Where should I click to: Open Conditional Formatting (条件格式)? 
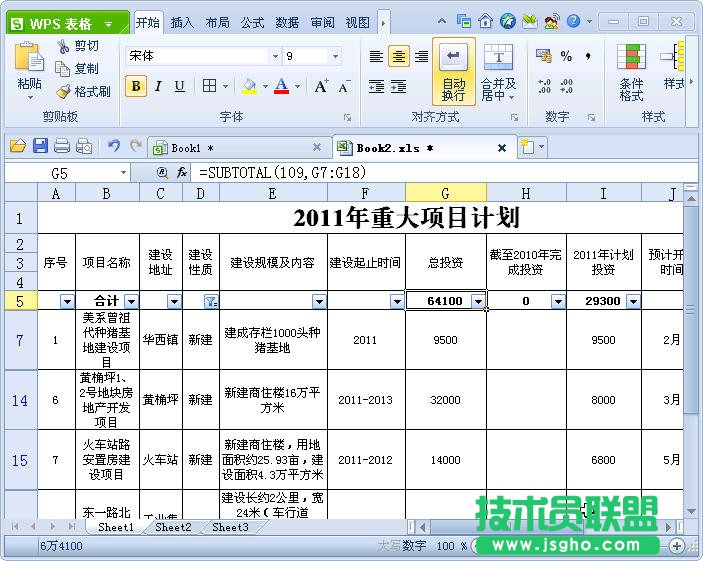(631, 72)
